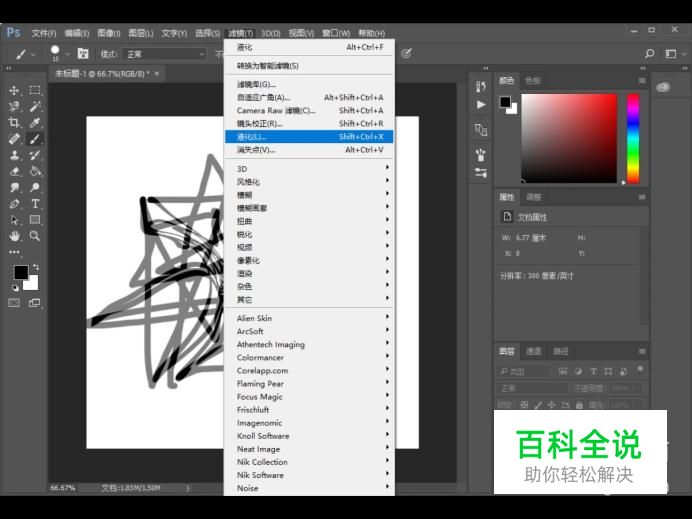Click the search magnifier in options bar
692x519 pixels.
point(649,54)
